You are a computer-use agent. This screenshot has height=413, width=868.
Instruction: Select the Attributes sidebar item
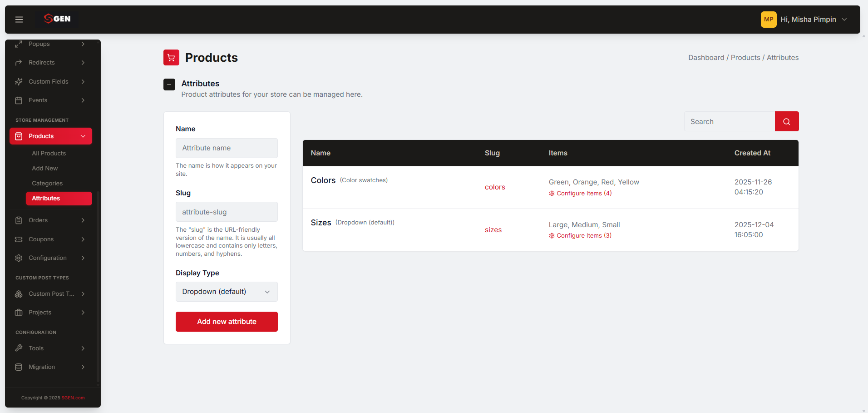click(59, 199)
